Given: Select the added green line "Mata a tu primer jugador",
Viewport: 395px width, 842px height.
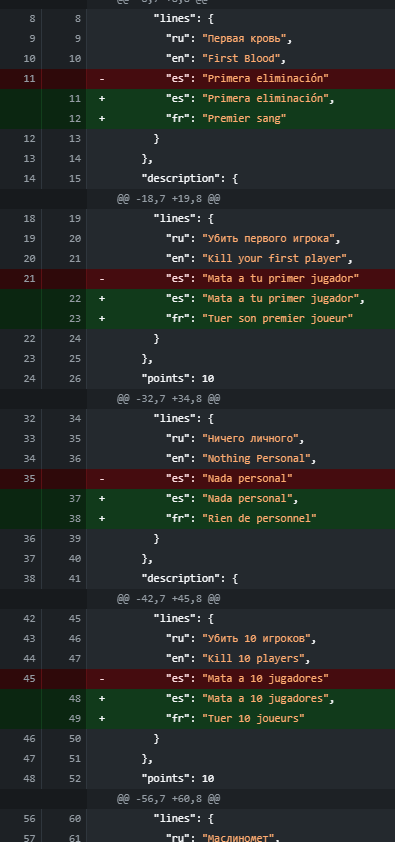Looking at the screenshot, I should (x=198, y=299).
